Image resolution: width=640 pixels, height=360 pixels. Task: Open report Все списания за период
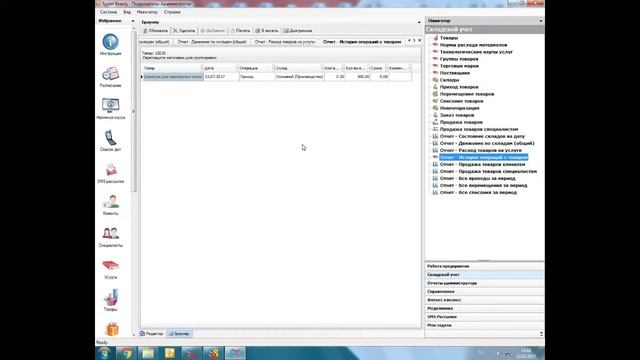(478, 192)
